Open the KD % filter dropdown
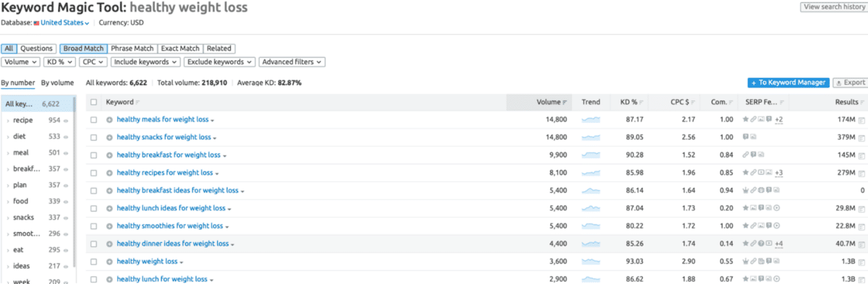Screen dimensions: 868x284 point(59,62)
